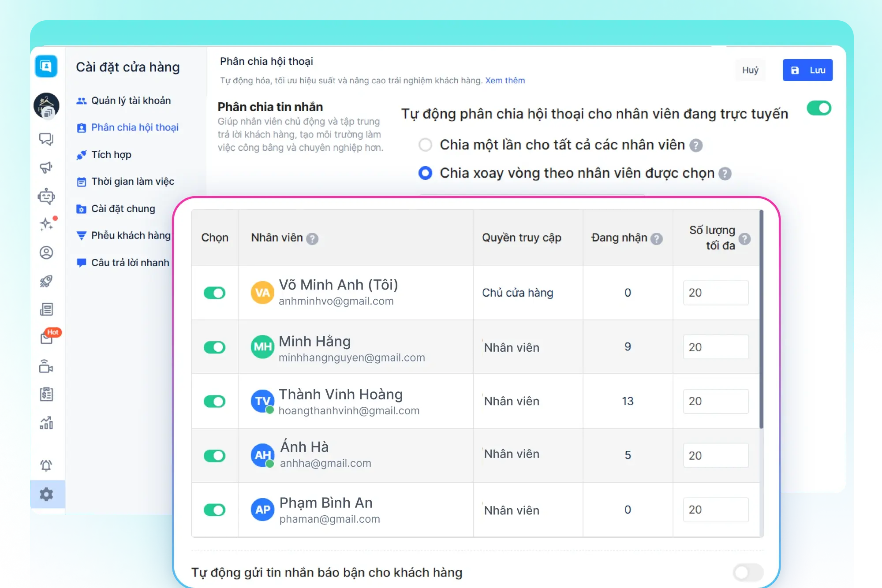This screenshot has height=588, width=882.
Task: Click the Lưu save button
Action: click(x=807, y=70)
